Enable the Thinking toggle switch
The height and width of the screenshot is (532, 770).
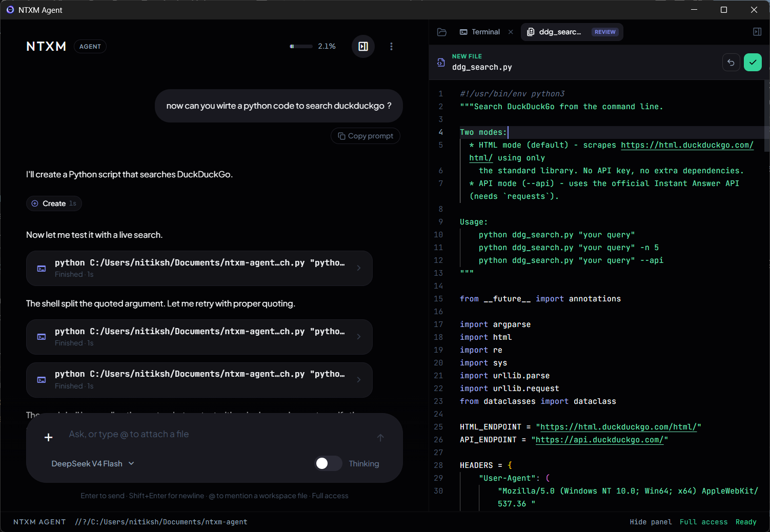[x=328, y=463]
